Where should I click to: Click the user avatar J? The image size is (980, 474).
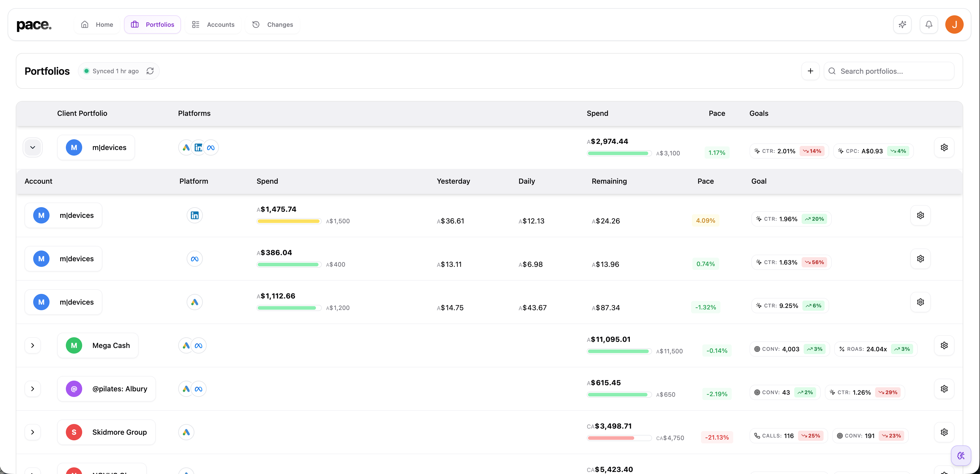(954, 25)
